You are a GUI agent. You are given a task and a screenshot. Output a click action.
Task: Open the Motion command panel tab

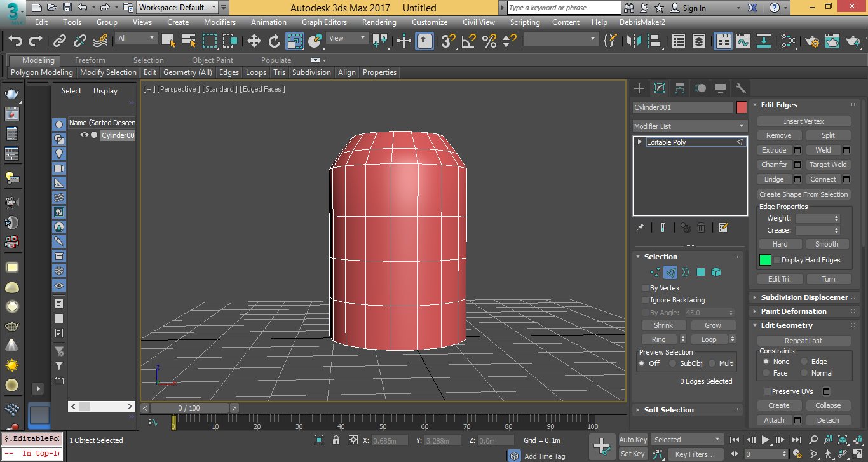click(x=700, y=88)
